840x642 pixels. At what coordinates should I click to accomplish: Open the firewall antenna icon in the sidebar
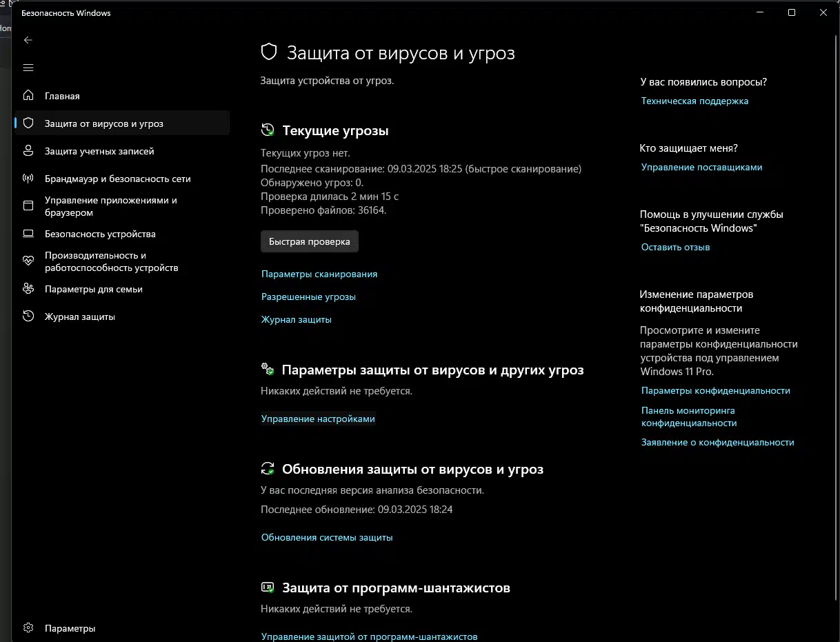pos(28,179)
